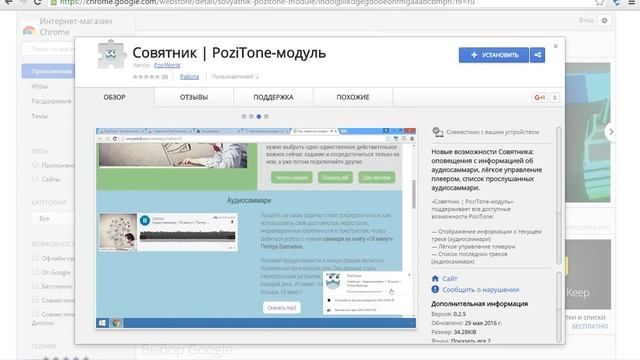Click Сообщить о нарушении link
640x360 pixels.
click(480, 289)
